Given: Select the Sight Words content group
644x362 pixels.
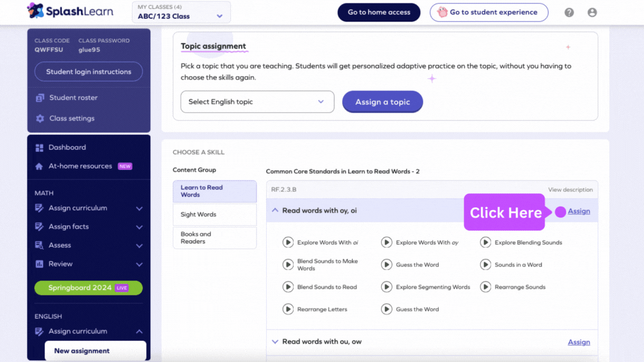Looking at the screenshot, I should [214, 215].
